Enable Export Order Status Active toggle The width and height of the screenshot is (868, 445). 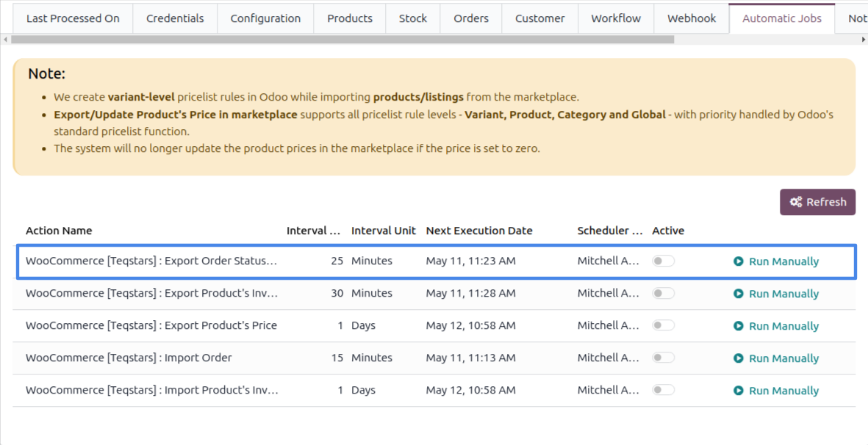(x=663, y=261)
